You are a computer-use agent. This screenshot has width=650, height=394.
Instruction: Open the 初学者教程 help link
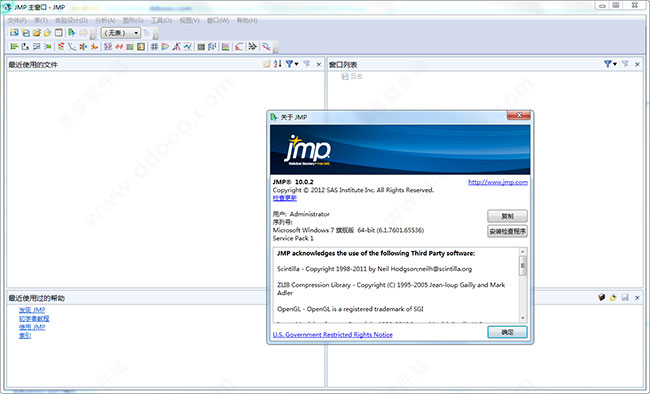point(34,319)
